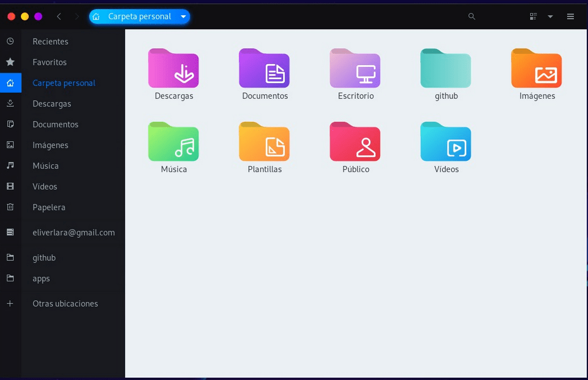Go to Documentos in the sidebar
The height and width of the screenshot is (380, 588).
tap(56, 125)
